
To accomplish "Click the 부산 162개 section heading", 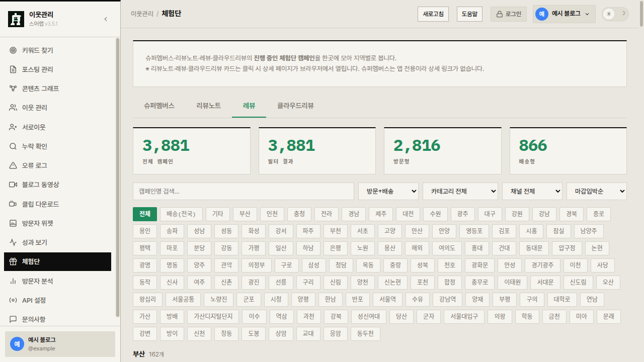I will [148, 354].
